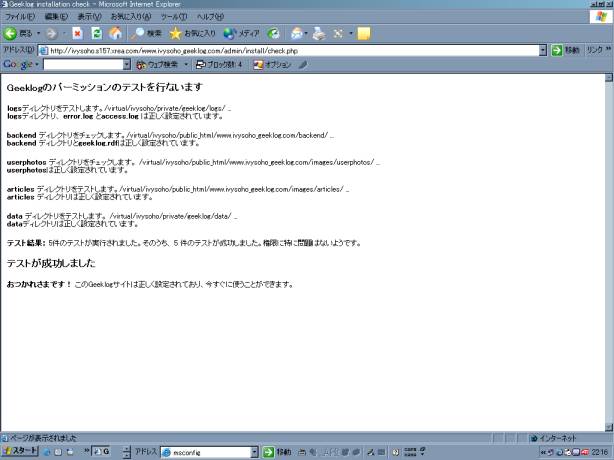
Task: Refresh the page with green arrows icon
Action: pos(96,34)
